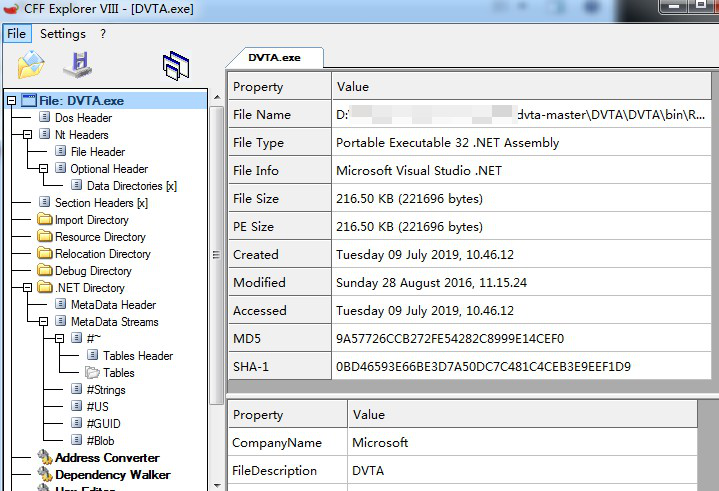Click the tree scrollbar down arrow

click(217, 485)
